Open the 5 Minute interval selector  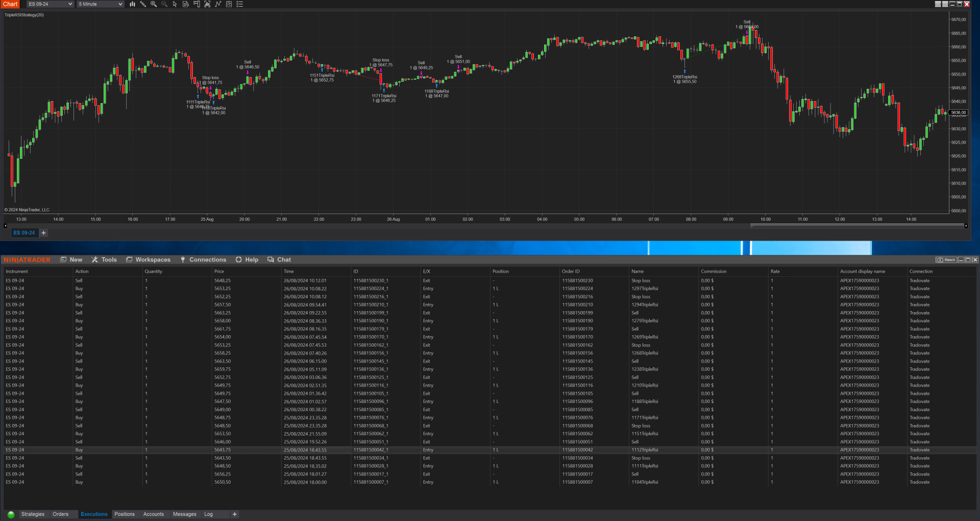point(101,4)
